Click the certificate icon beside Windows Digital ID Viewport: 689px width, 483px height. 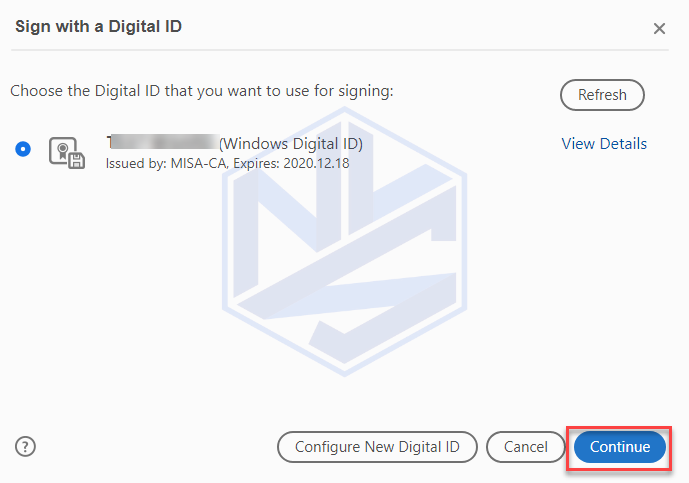pyautogui.click(x=67, y=153)
